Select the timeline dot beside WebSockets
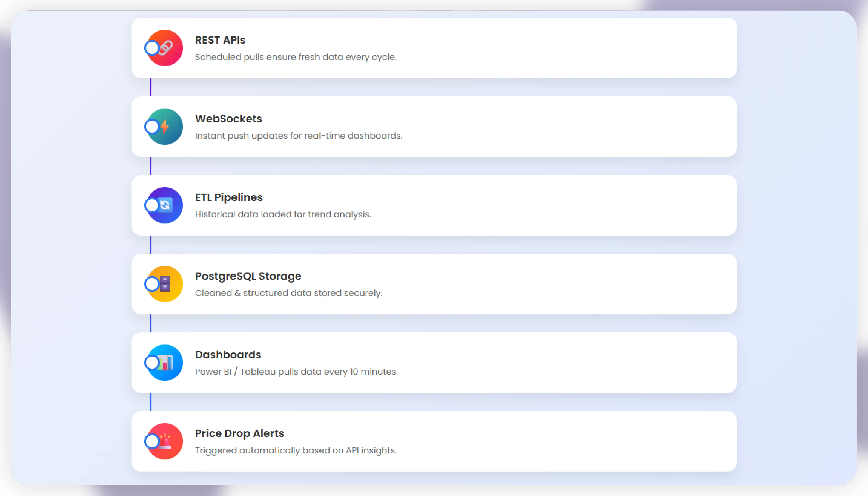The width and height of the screenshot is (868, 496). pyautogui.click(x=152, y=127)
